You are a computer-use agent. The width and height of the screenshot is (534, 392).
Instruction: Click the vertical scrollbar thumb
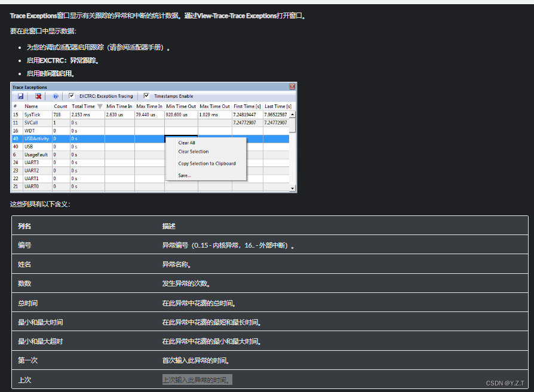pos(292,125)
